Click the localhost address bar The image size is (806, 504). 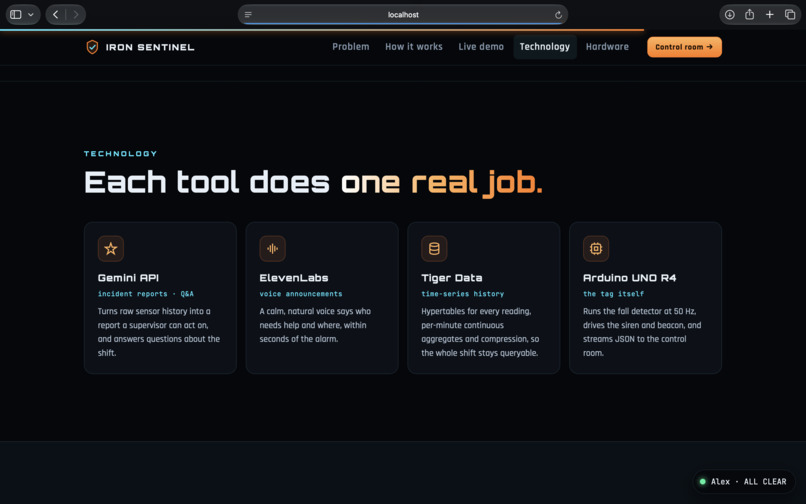click(403, 15)
